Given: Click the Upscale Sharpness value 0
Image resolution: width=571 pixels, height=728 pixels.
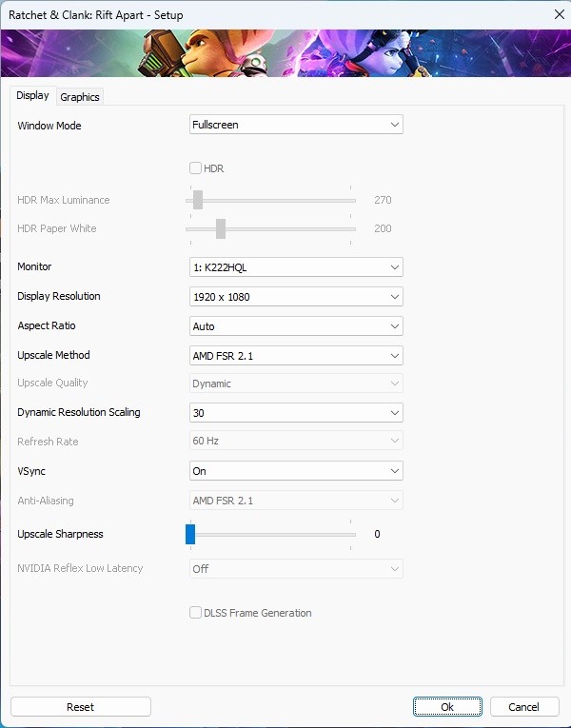Looking at the screenshot, I should pyautogui.click(x=378, y=534).
